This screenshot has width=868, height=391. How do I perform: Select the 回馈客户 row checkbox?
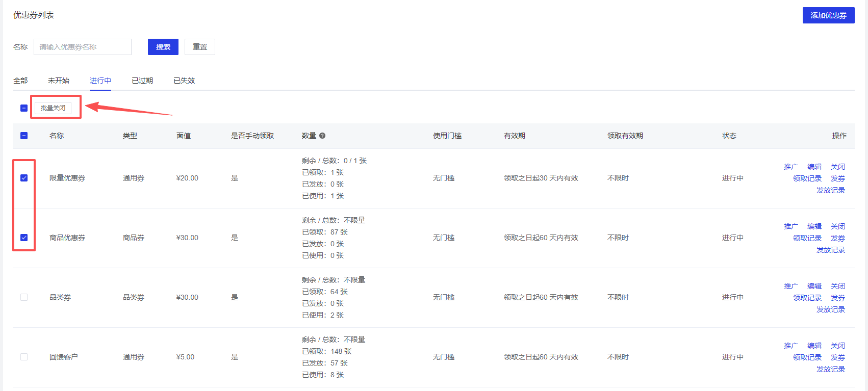coord(24,357)
